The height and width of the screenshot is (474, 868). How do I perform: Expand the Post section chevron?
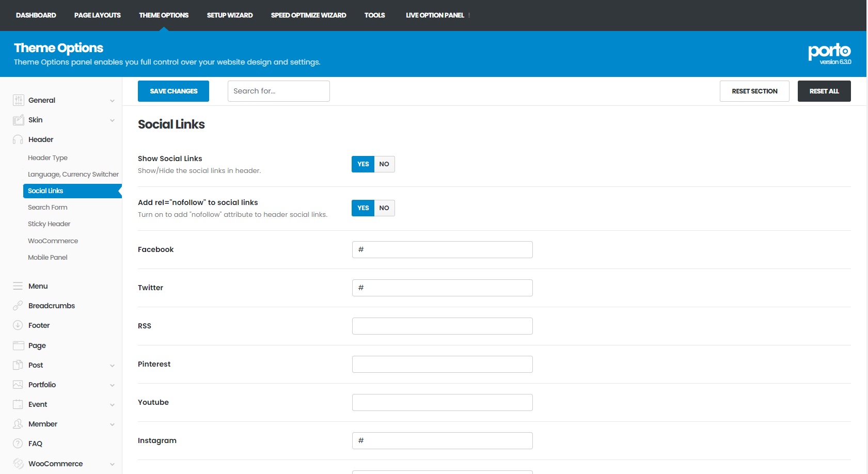112,366
